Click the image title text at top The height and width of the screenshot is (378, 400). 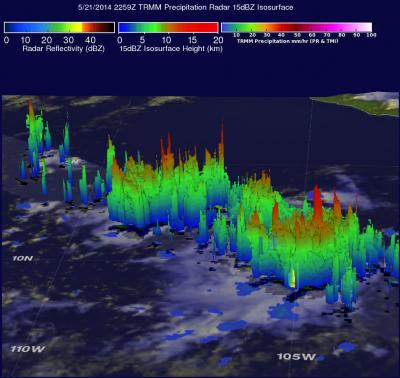click(186, 7)
